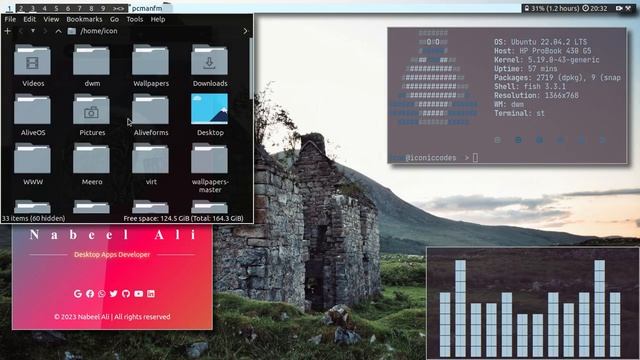Click the 'OS: Ubuntu 22.04.2 LTS' terminal line
Image resolution: width=640 pixels, height=360 pixels.
(x=540, y=42)
